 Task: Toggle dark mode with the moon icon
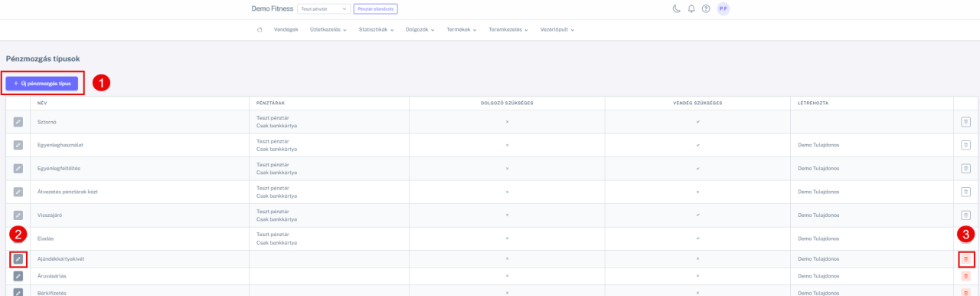coord(677,8)
